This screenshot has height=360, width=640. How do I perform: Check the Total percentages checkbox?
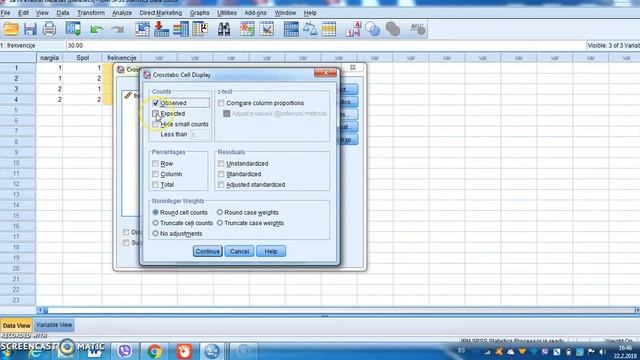(156, 185)
